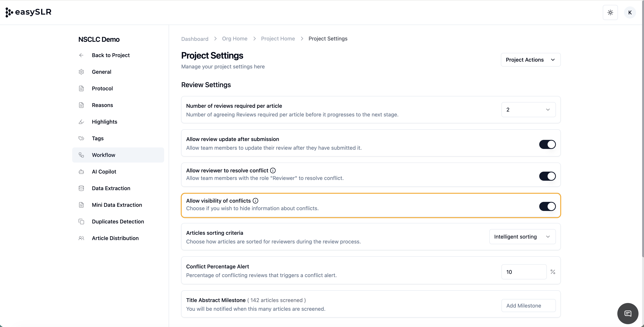
Task: Click the AI Copilot robot icon in sidebar
Action: point(81,172)
